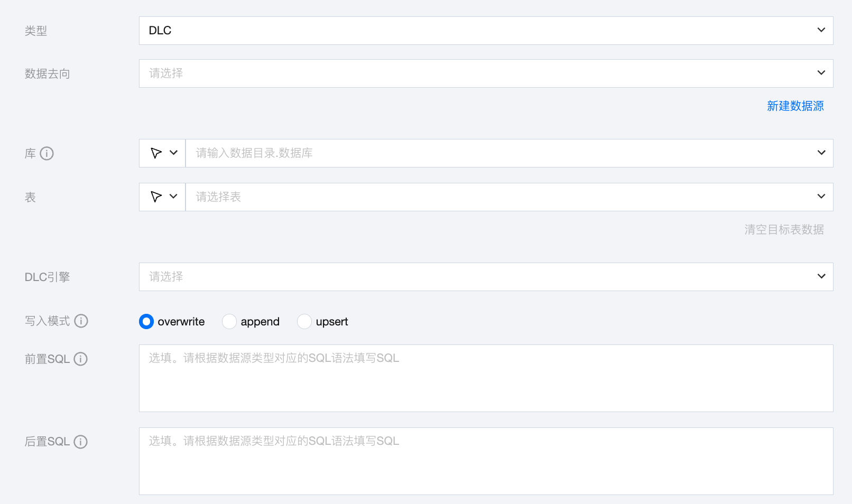Select the append write mode
This screenshot has width=852, height=504.
tap(229, 322)
